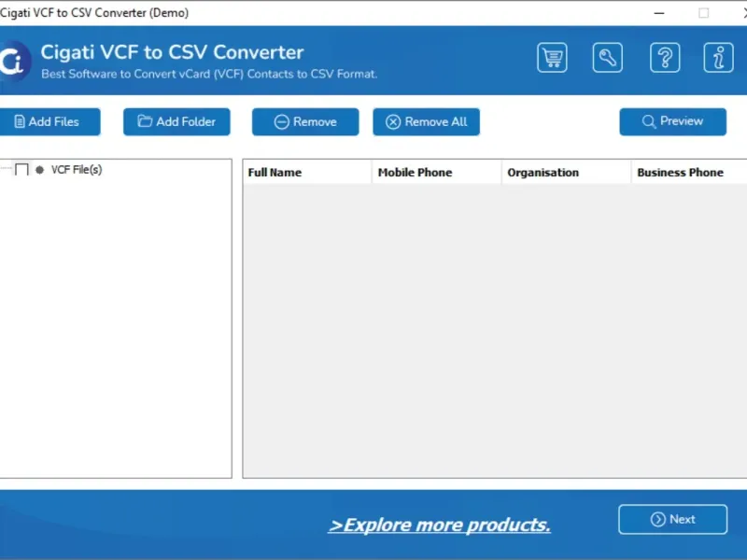Tick the VCF File(s) checkbox
Viewport: 747px width, 560px height.
[21, 170]
